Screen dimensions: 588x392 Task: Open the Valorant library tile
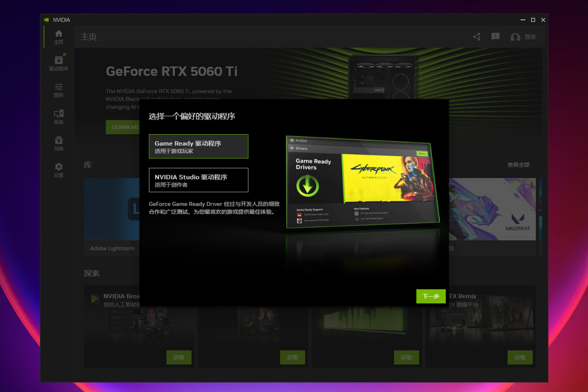492,217
